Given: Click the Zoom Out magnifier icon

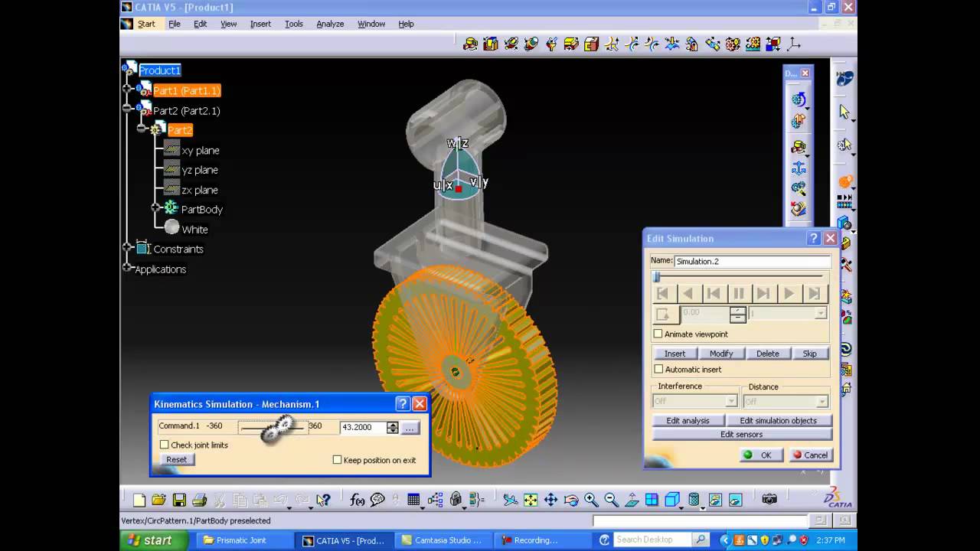Looking at the screenshot, I should pyautogui.click(x=611, y=500).
